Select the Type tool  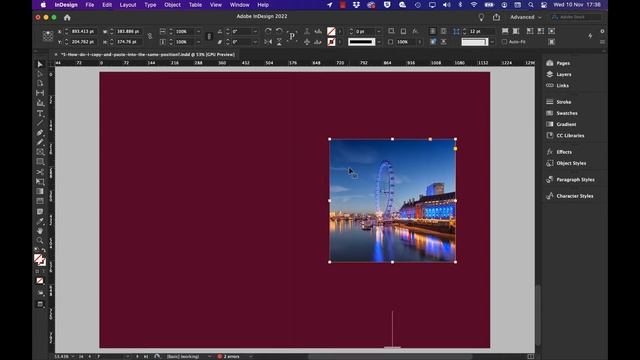point(40,113)
